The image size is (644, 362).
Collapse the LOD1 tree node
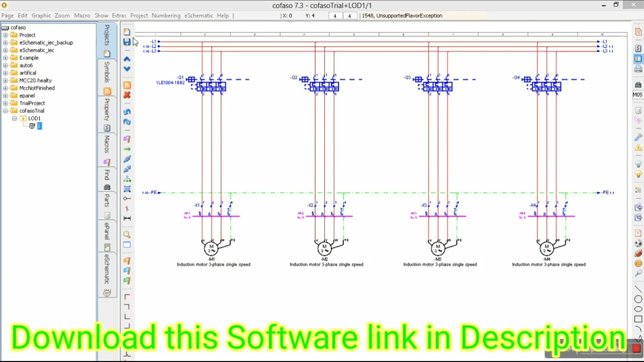pyautogui.click(x=15, y=119)
